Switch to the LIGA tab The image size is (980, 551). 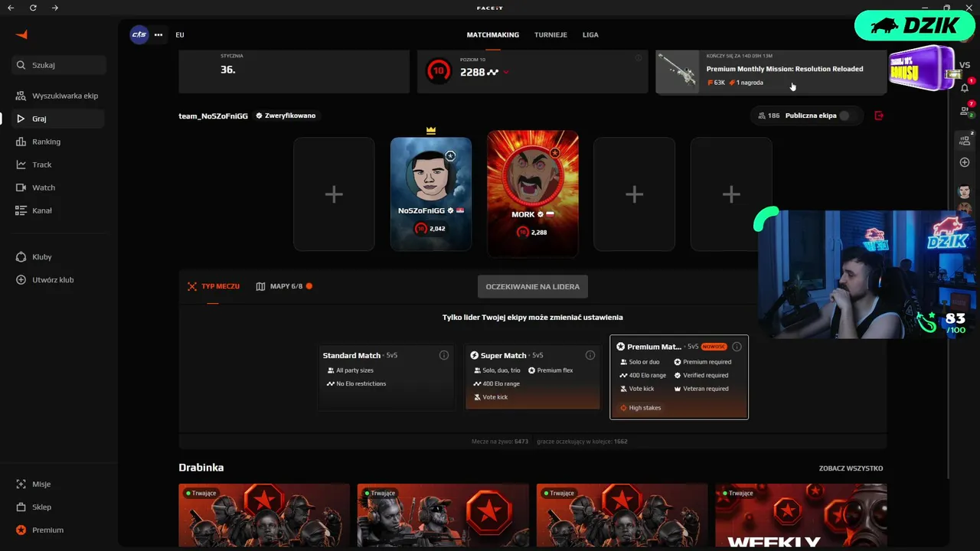(x=590, y=34)
